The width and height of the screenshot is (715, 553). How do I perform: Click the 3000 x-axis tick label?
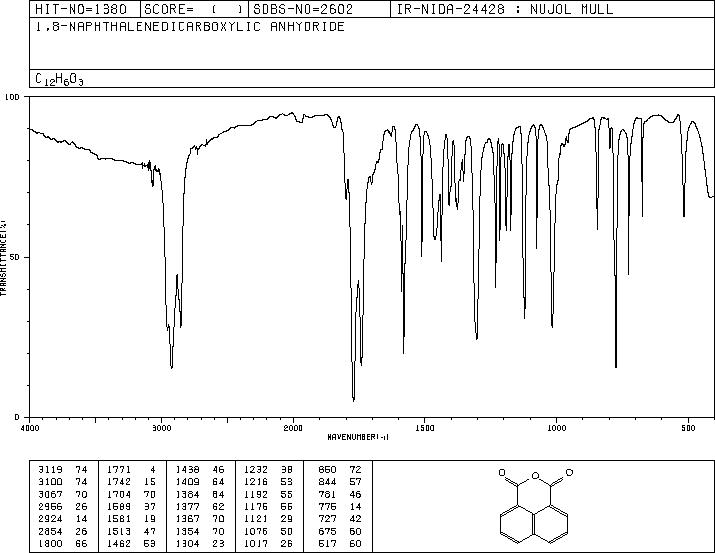click(x=161, y=428)
